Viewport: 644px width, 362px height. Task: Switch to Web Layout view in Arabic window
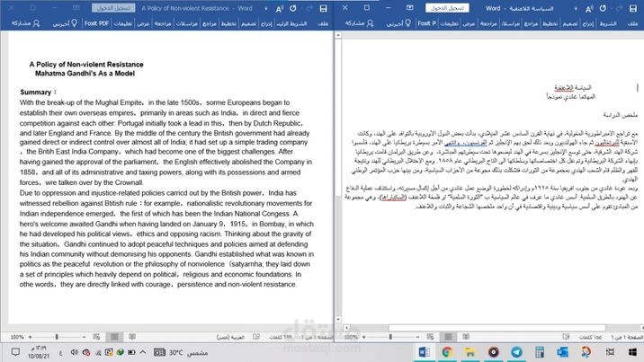[x=430, y=337]
